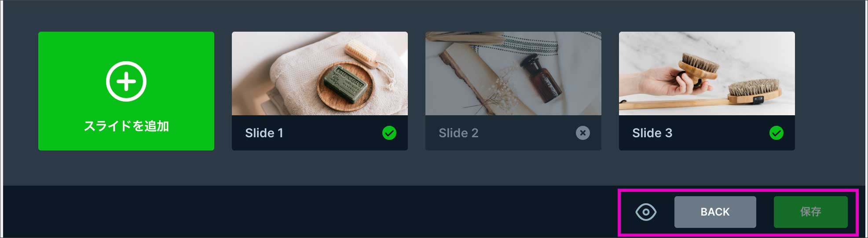Viewport: 868px width, 238px height.
Task: Click the hand holding brush in Slide 3
Action: coord(664,83)
